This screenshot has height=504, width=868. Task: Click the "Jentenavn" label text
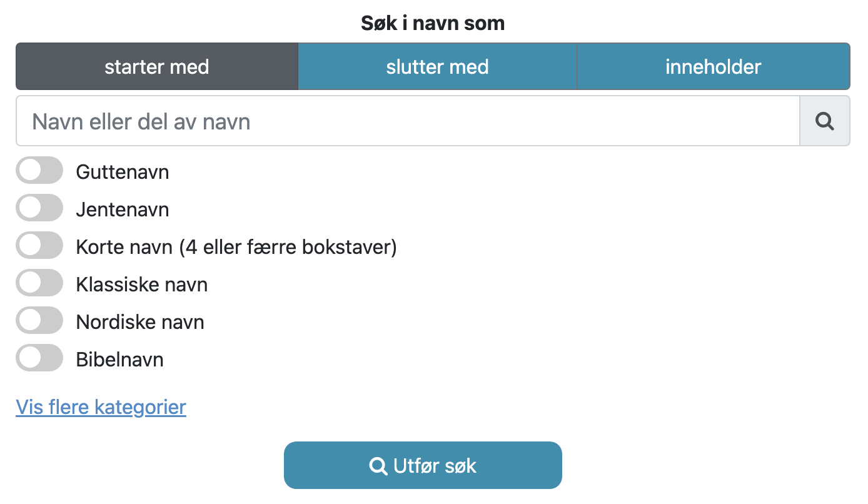pyautogui.click(x=123, y=209)
